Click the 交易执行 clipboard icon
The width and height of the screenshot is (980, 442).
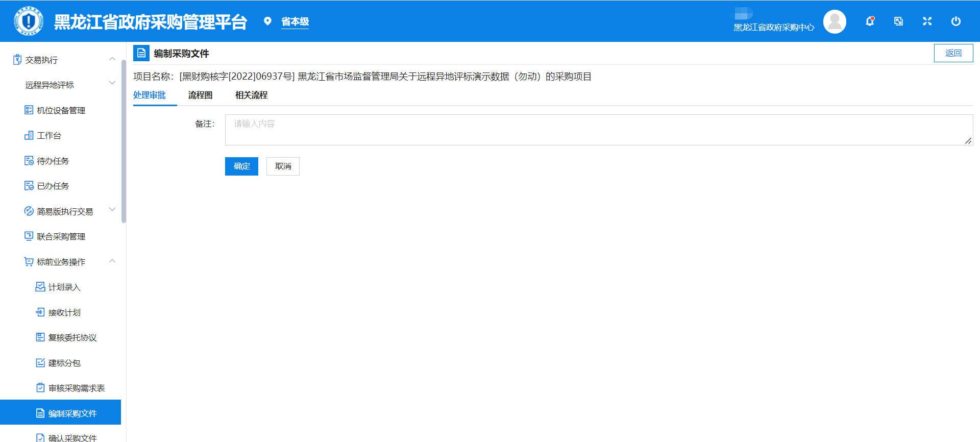17,60
